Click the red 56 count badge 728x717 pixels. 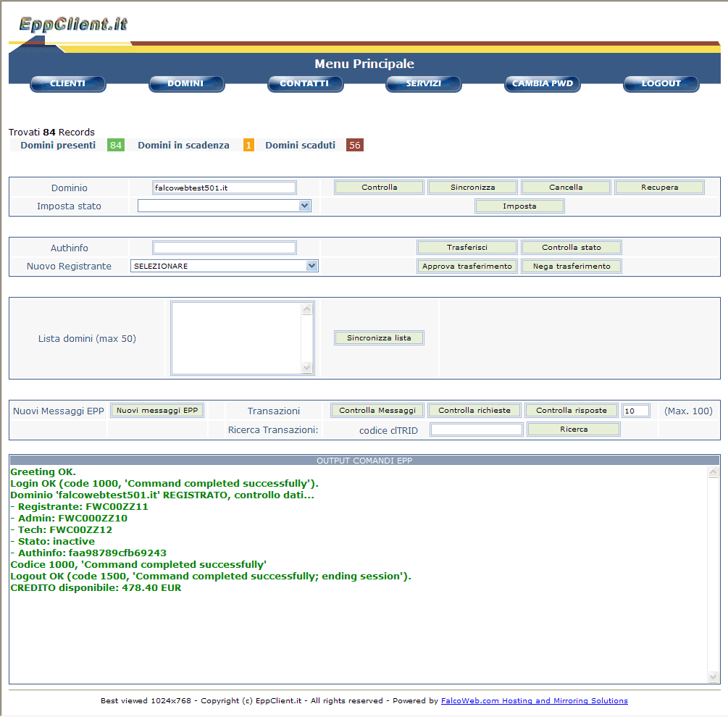click(x=355, y=146)
